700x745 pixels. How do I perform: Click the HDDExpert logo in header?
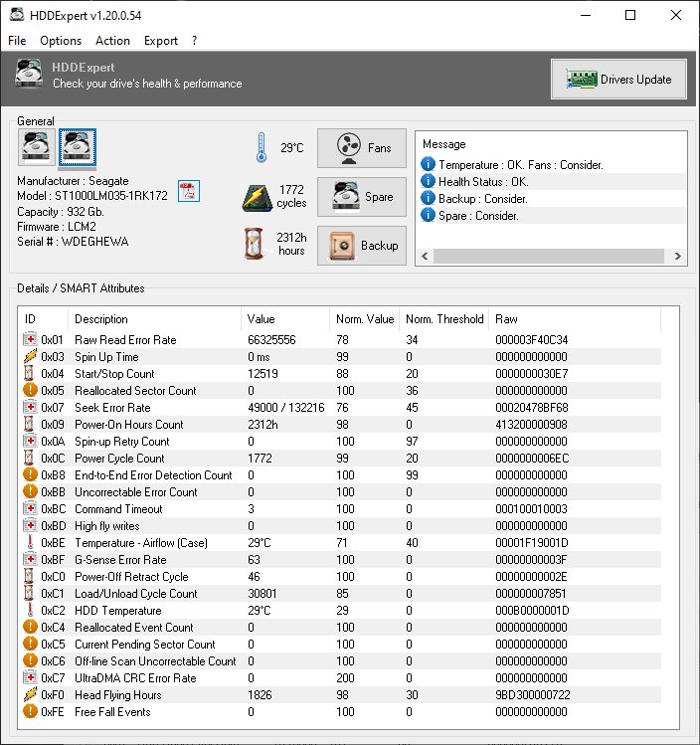point(29,78)
